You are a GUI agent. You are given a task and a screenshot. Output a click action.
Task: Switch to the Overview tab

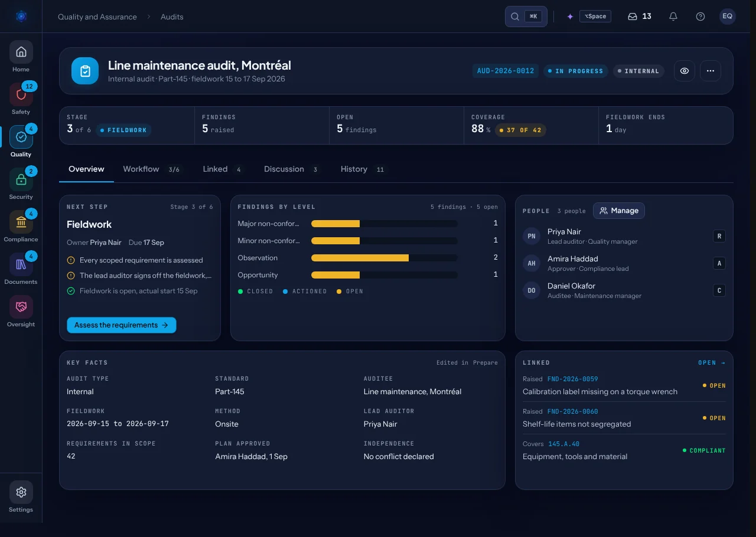point(86,169)
